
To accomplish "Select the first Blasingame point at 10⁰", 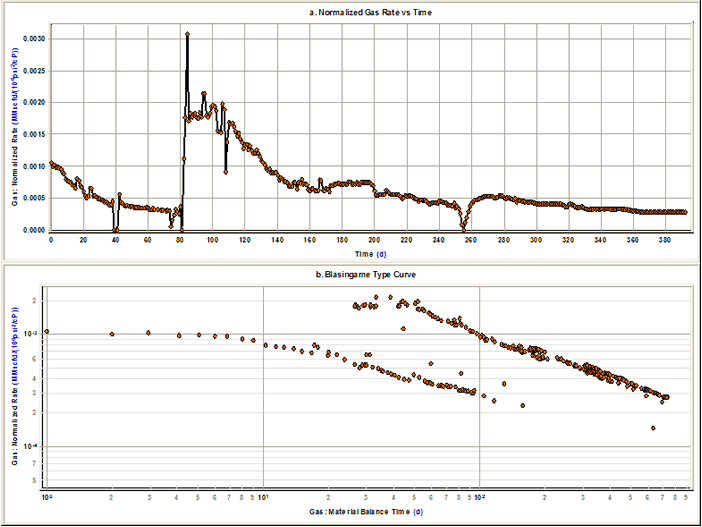I will click(x=47, y=331).
